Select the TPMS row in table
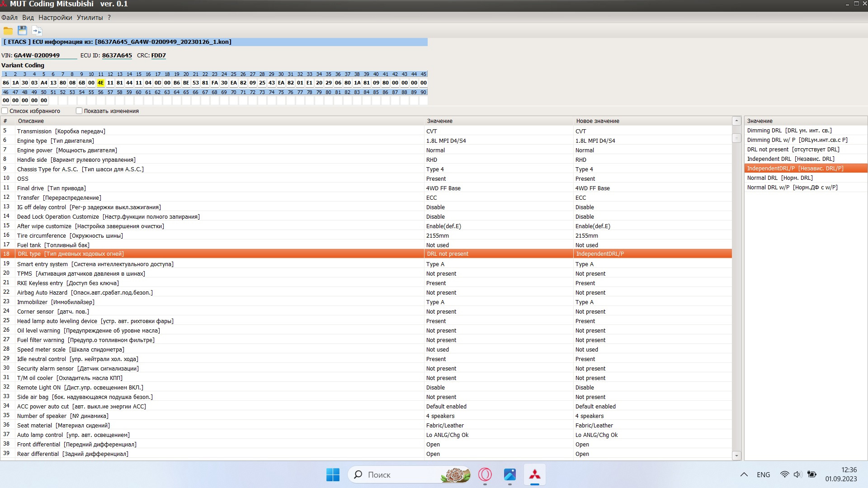 click(81, 273)
